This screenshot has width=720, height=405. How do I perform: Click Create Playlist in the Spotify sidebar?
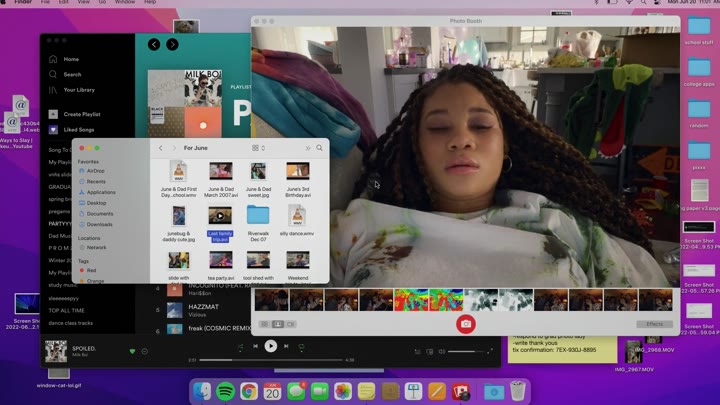(x=81, y=114)
